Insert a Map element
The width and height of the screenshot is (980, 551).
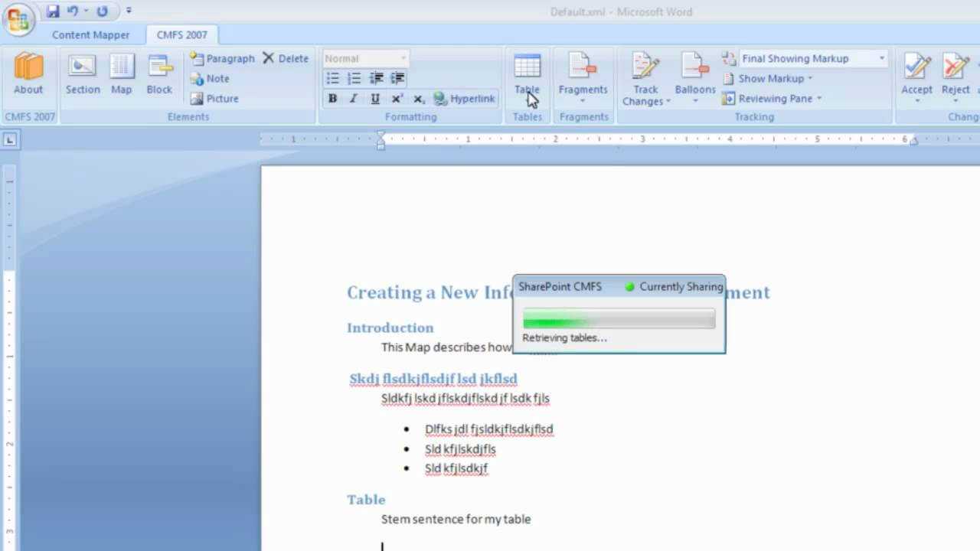coord(122,74)
